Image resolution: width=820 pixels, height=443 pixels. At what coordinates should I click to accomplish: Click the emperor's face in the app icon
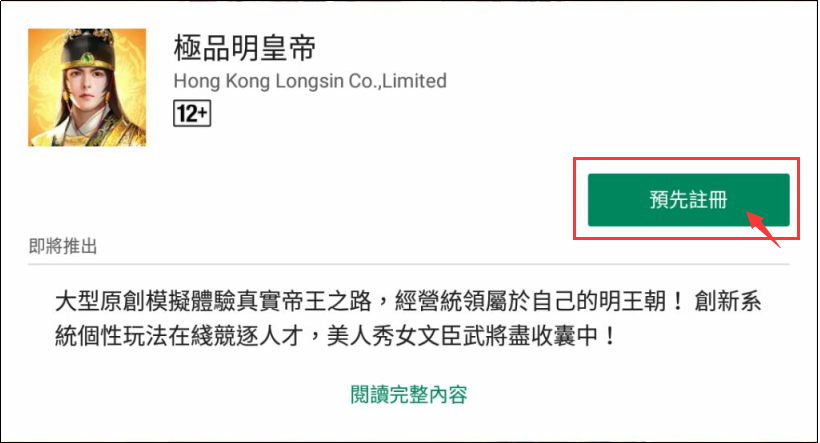85,86
